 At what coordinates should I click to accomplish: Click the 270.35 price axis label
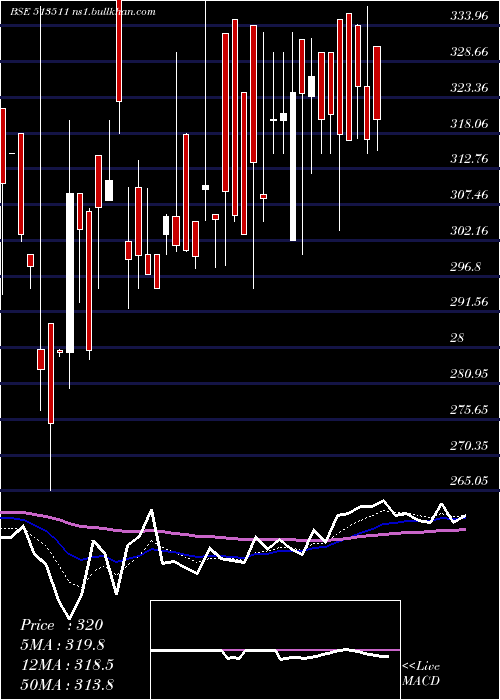[x=469, y=445]
